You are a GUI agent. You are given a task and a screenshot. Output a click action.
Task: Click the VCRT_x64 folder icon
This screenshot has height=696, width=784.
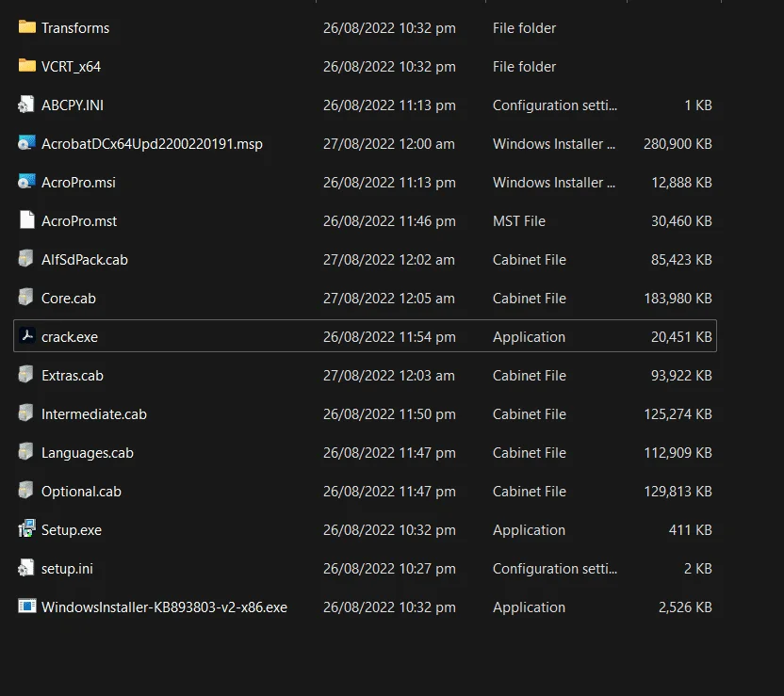(27, 65)
